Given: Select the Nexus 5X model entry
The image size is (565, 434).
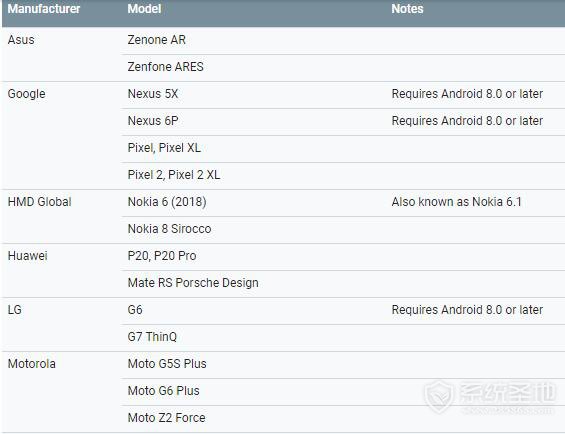Looking at the screenshot, I should [x=153, y=94].
